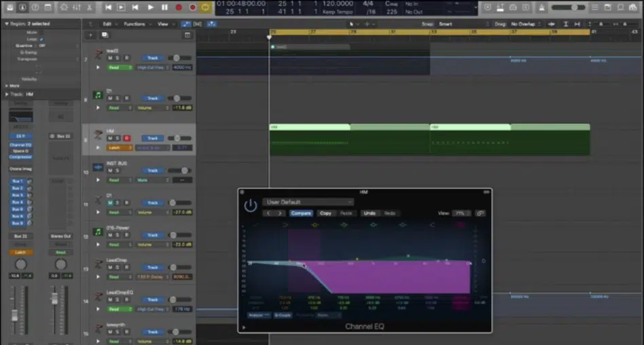Click the duplicate track button

click(105, 35)
